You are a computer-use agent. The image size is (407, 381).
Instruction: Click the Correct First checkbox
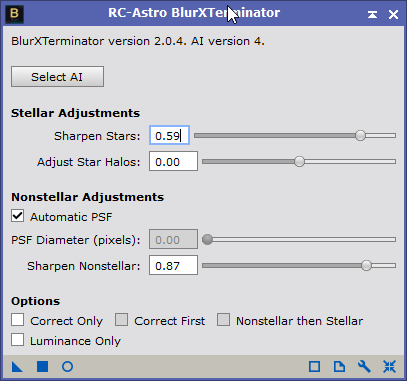point(121,319)
